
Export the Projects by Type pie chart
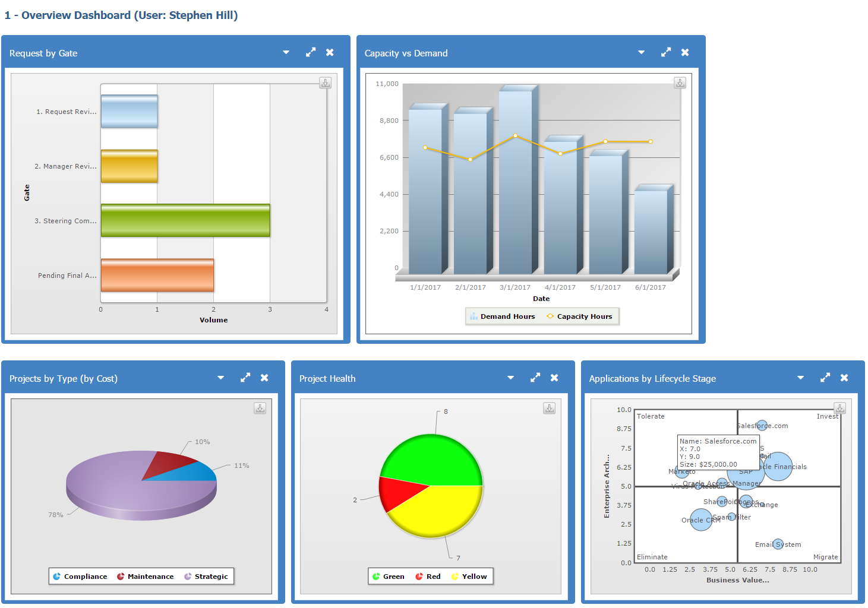(260, 408)
